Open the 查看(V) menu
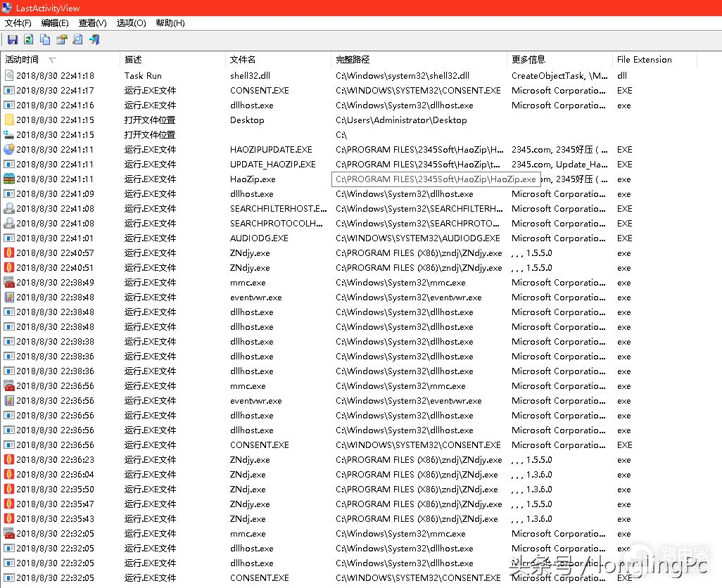This screenshot has width=722, height=588. tap(92, 23)
